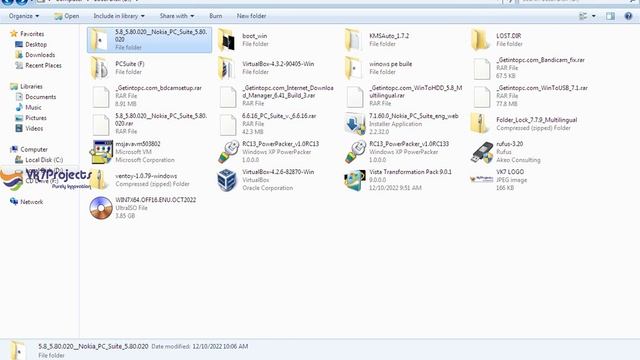Click the 3.85 GB size text
This screenshot has width=640, height=360.
click(125, 216)
